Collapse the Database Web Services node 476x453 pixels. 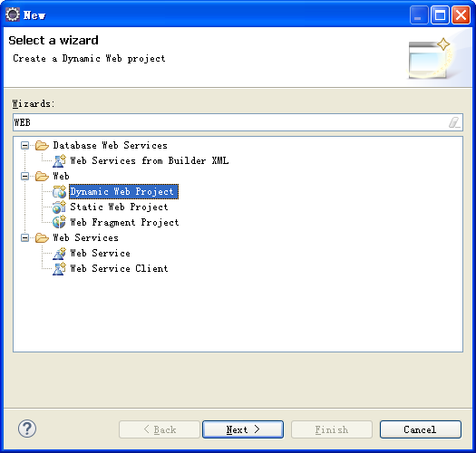(x=24, y=146)
